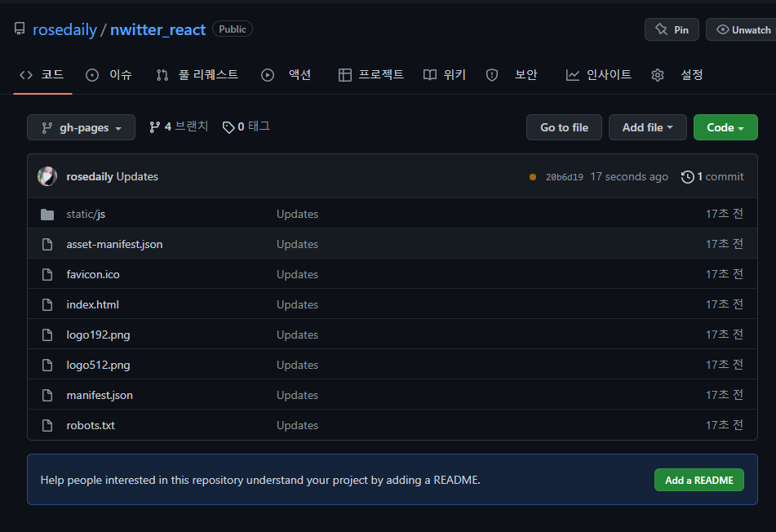
Task: Open the 보안 tab
Action: [512, 75]
